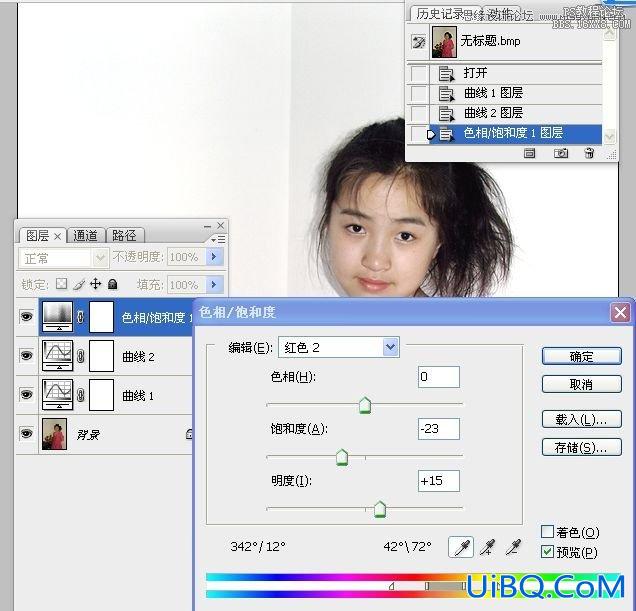Open the Layers panel flyout menu
636x611 pixels.
pos(218,240)
